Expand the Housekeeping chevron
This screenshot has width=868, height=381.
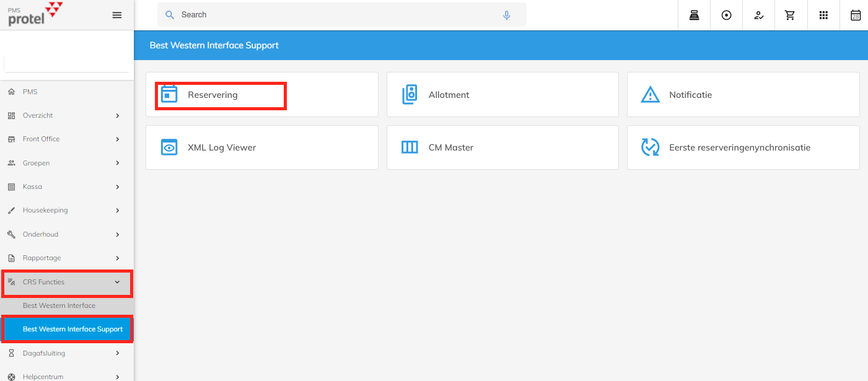(118, 211)
